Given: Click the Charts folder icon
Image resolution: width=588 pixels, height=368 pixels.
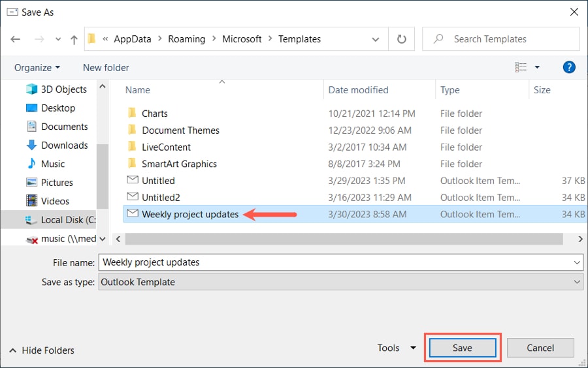Looking at the screenshot, I should 132,113.
